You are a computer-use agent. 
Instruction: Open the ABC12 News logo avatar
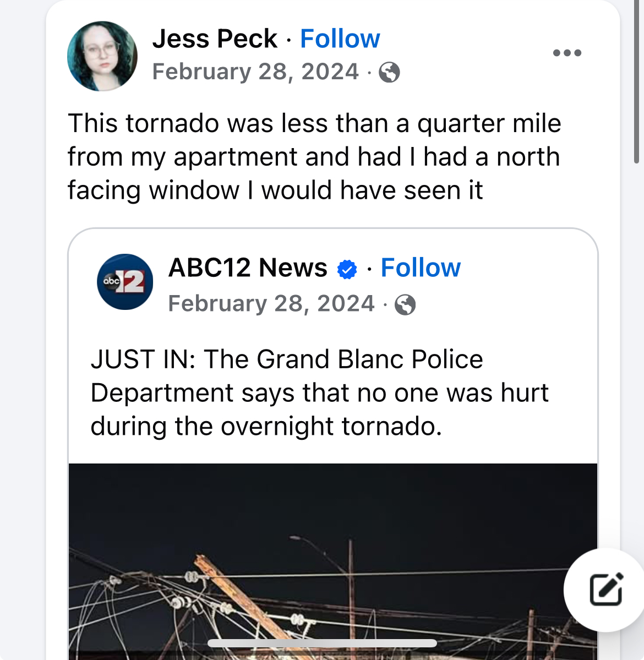click(x=125, y=282)
